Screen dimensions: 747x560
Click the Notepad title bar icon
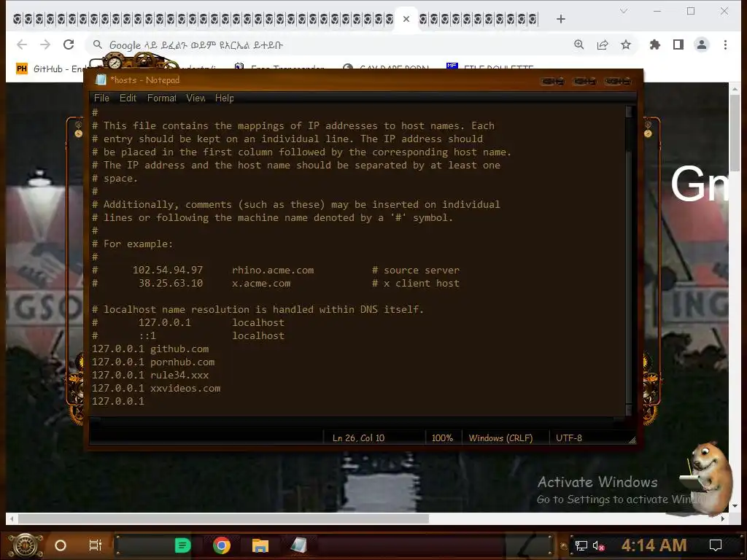101,80
